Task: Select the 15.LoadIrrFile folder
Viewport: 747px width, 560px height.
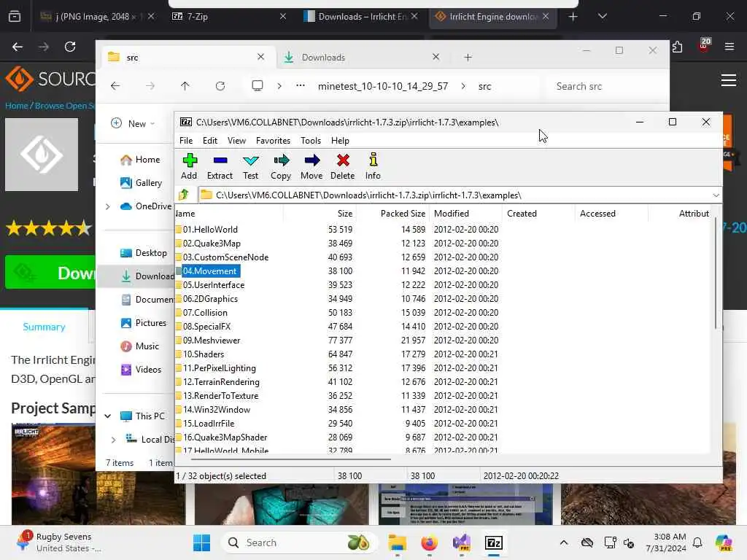Action: pyautogui.click(x=209, y=424)
